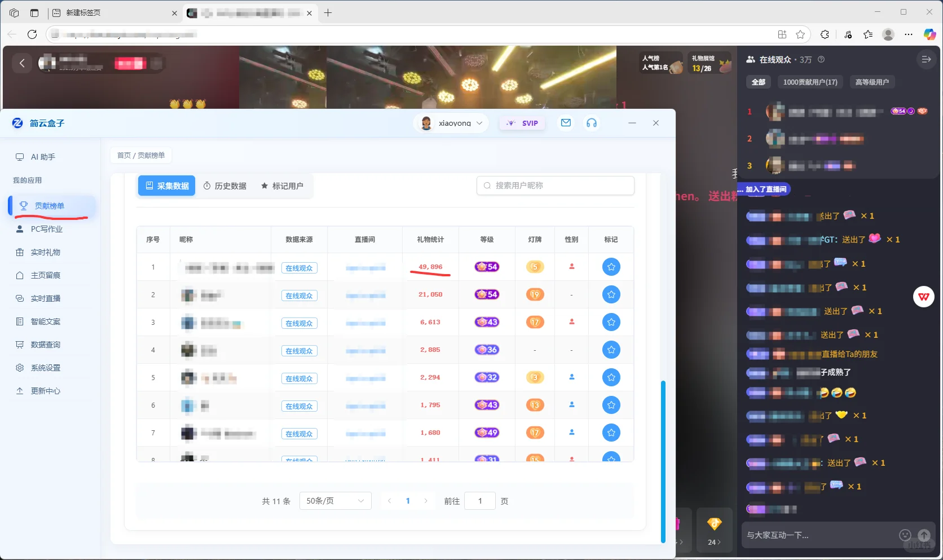943x560 pixels.
Task: Open the 更新中心 sidebar item
Action: pos(45,390)
